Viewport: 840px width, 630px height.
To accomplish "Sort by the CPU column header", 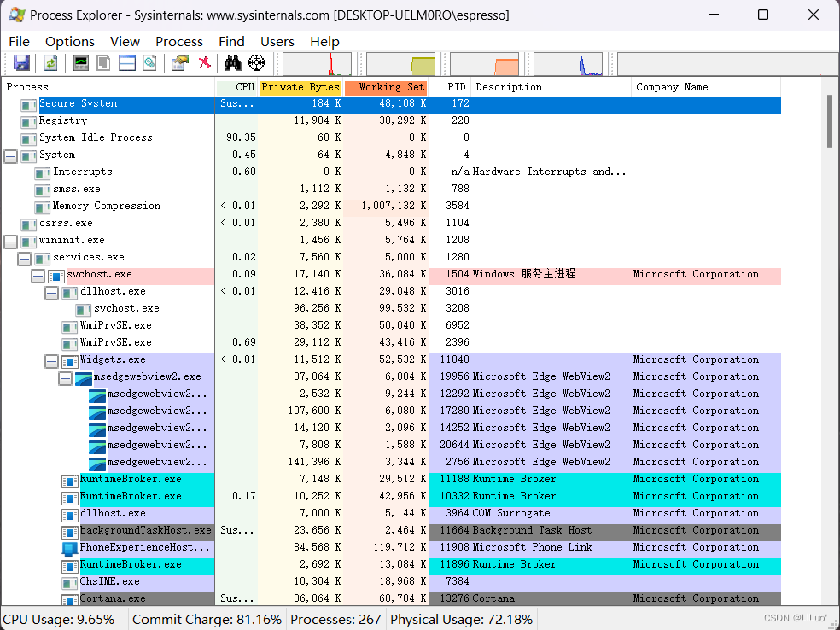I will [236, 87].
